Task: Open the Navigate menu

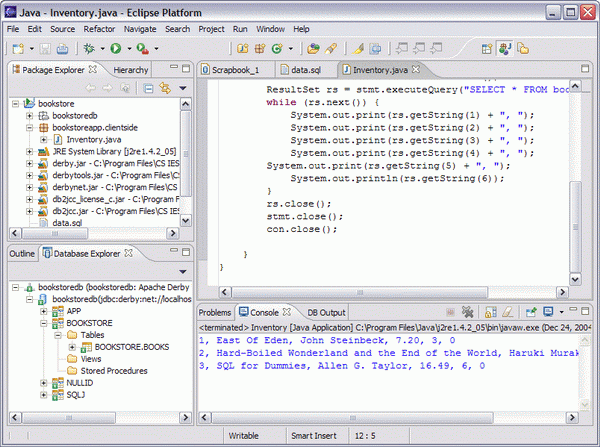Action: click(x=140, y=29)
